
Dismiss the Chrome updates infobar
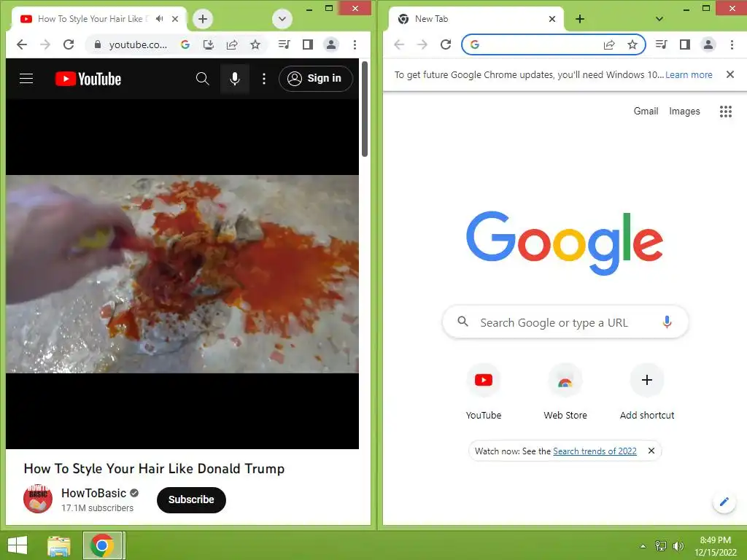click(729, 74)
